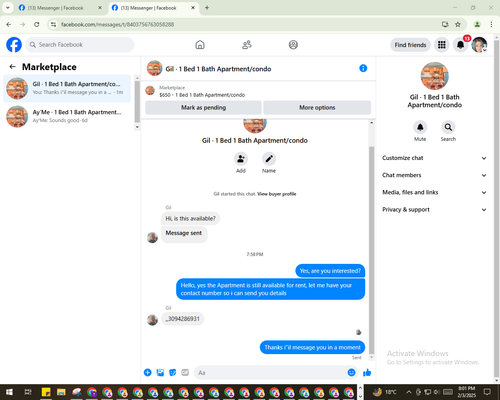Image resolution: width=500 pixels, height=400 pixels.
Task: Open the Facebook logo home link
Action: click(x=14, y=45)
